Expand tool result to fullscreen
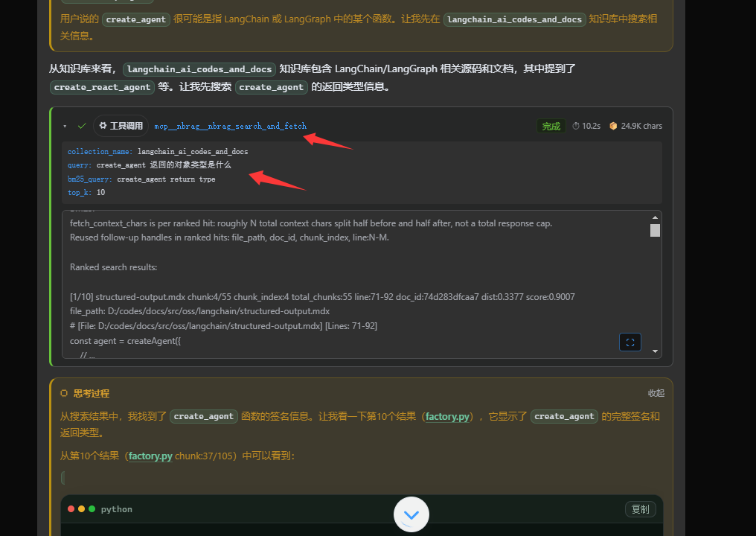Screen dimensions: 756x536 (x=630, y=342)
